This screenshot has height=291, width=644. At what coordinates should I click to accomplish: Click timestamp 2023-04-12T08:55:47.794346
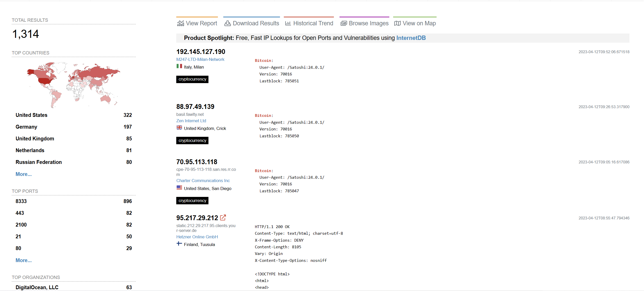point(604,218)
